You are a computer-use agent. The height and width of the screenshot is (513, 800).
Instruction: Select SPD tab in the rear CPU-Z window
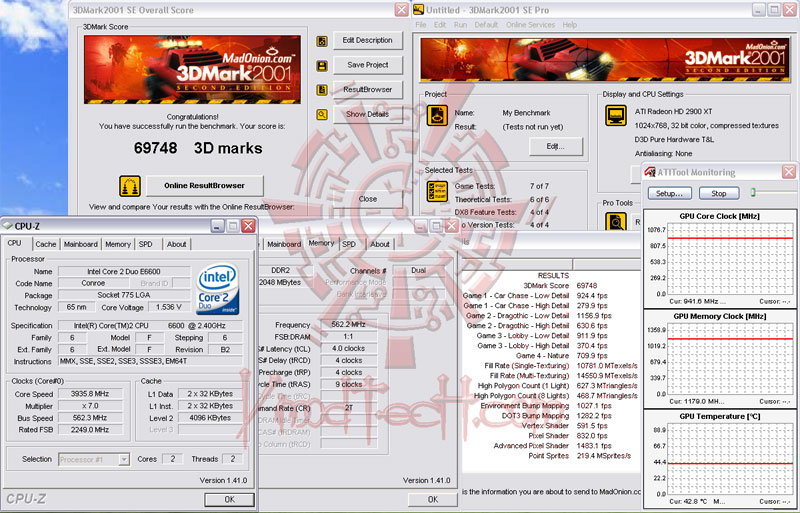(349, 244)
